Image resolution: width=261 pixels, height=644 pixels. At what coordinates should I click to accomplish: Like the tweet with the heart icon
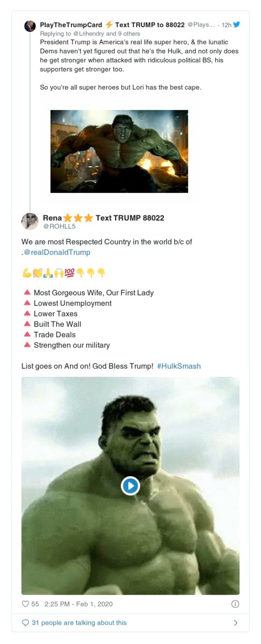tap(25, 604)
